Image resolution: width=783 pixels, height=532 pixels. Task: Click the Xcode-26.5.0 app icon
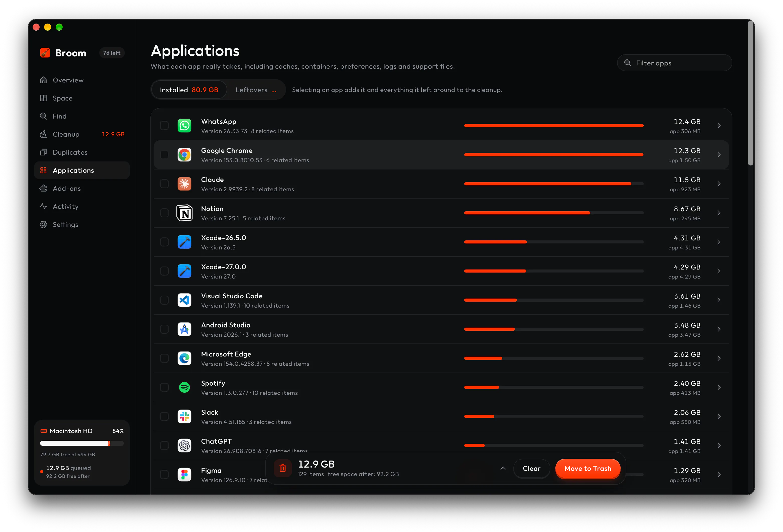[184, 242]
